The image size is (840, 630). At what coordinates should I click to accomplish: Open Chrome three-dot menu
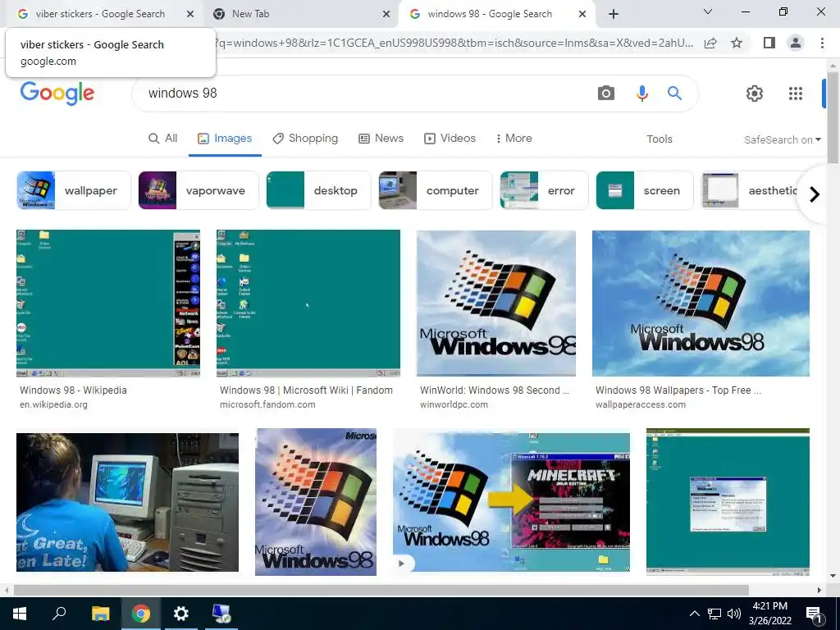822,43
